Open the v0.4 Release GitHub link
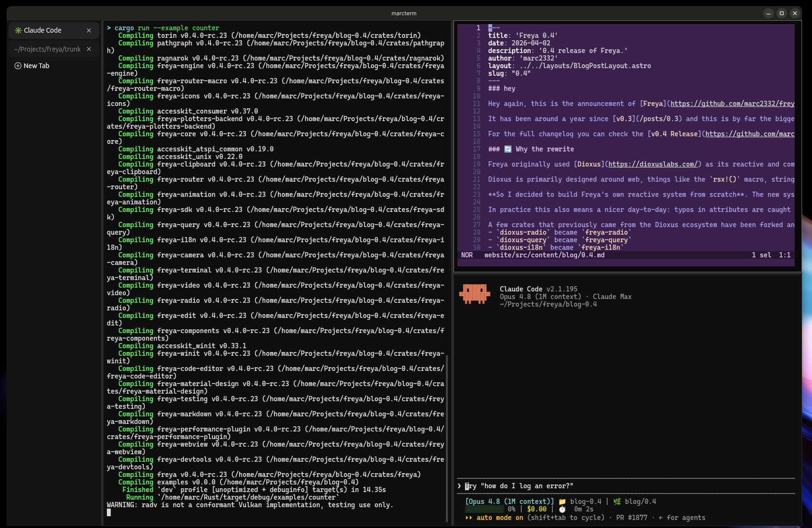Viewport: 812px width, 528px height. click(750, 134)
